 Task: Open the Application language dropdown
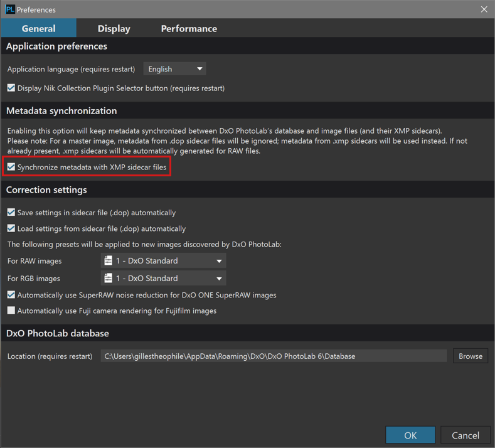tap(174, 69)
